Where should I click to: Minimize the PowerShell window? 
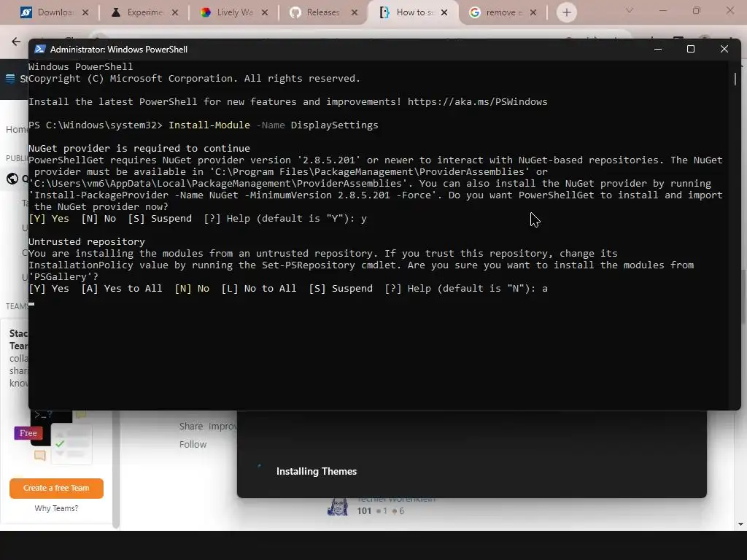(x=658, y=49)
